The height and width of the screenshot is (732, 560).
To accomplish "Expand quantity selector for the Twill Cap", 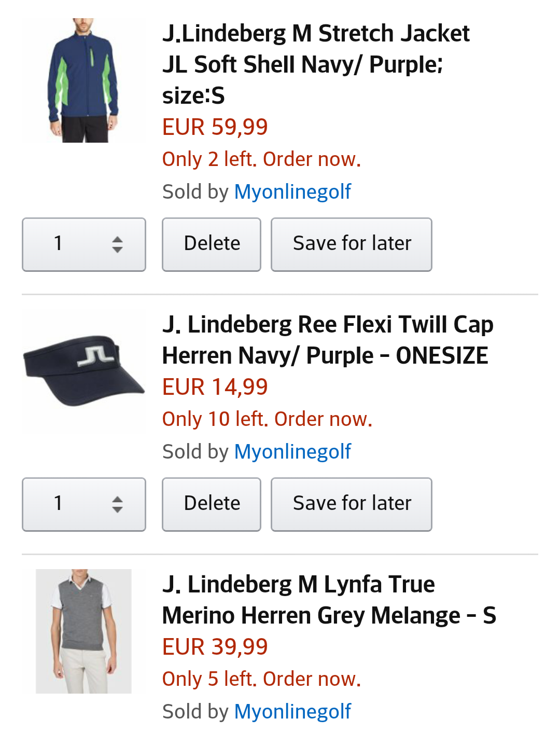I will 84,504.
